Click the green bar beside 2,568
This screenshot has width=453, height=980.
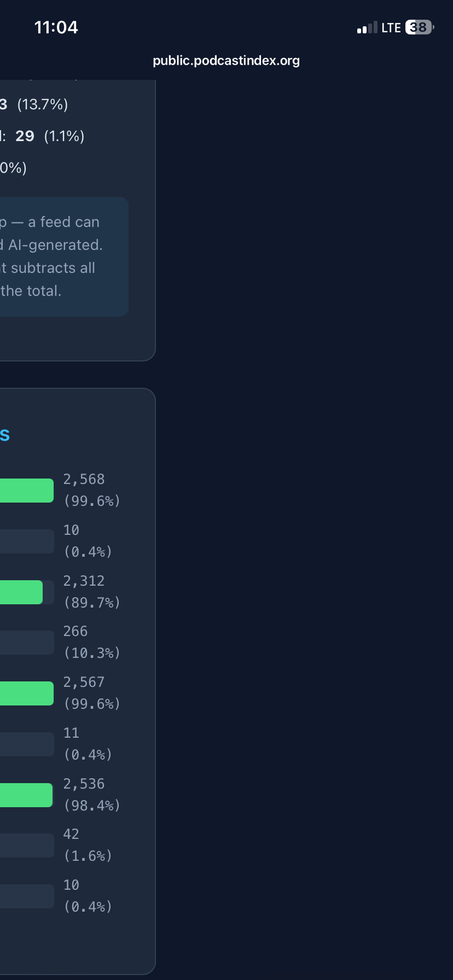click(x=26, y=491)
